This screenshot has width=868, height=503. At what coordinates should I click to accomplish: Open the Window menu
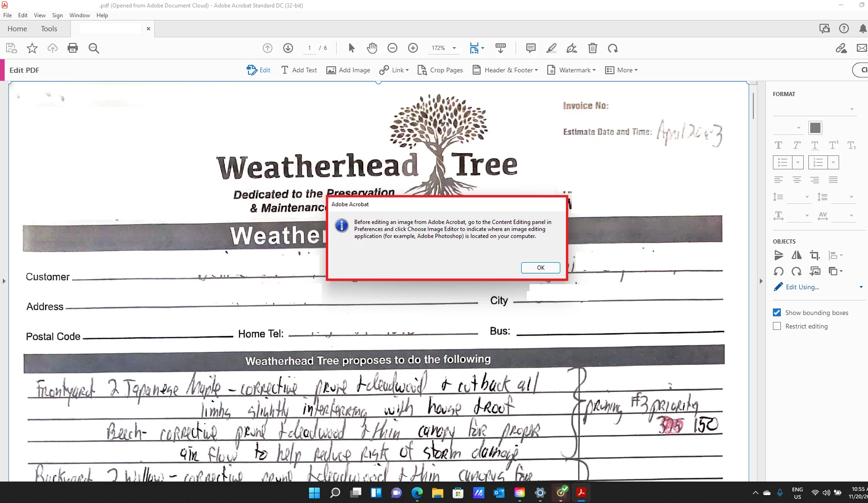[x=80, y=15]
